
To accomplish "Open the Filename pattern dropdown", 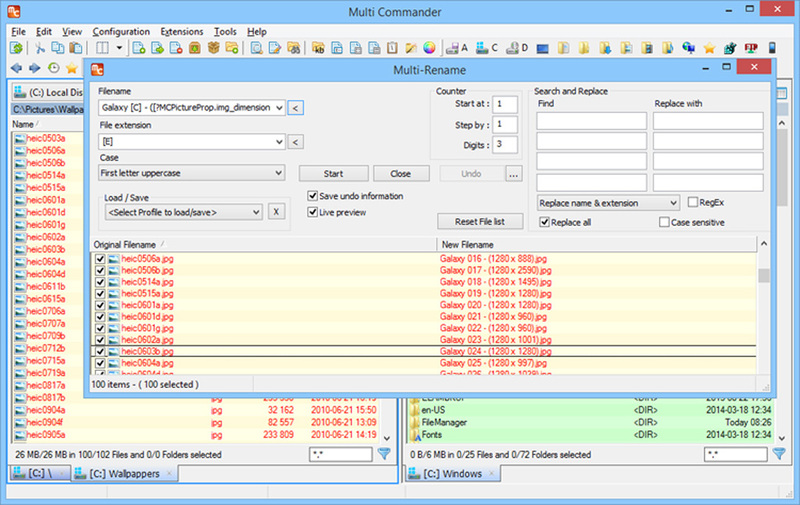I will [279, 108].
